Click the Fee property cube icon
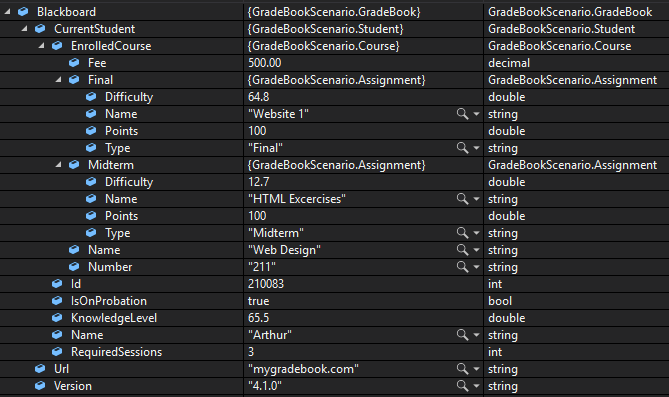Viewport: 669px width, 397px height. coord(74,63)
